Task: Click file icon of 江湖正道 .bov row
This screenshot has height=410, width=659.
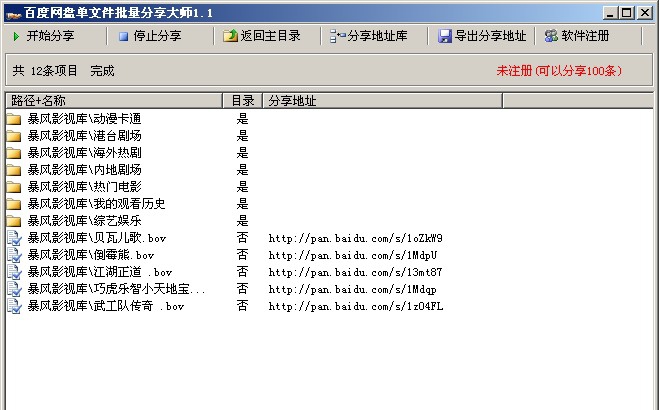Action: pyautogui.click(x=14, y=272)
